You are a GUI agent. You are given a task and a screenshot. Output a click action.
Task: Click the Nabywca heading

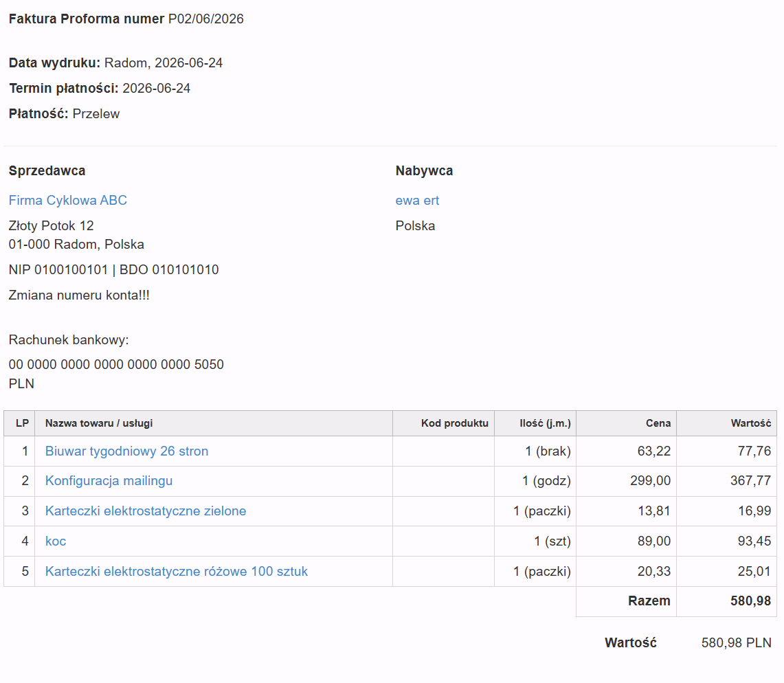coord(424,171)
